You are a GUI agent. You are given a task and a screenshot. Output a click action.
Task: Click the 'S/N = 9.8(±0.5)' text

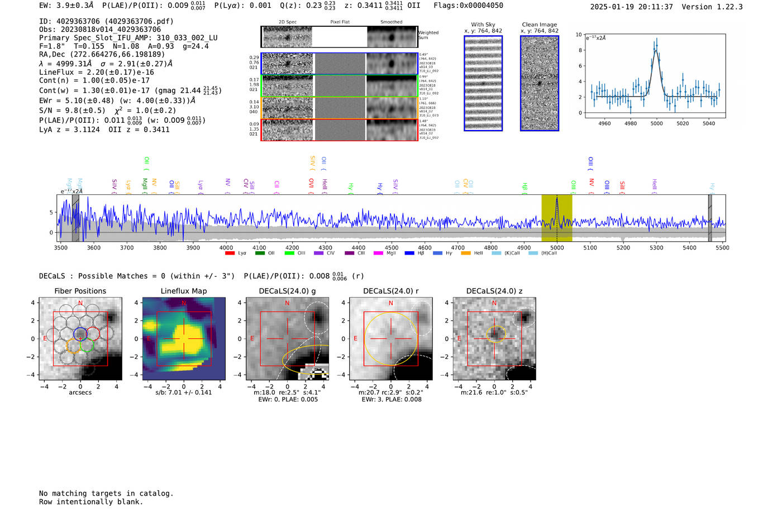click(x=72, y=111)
